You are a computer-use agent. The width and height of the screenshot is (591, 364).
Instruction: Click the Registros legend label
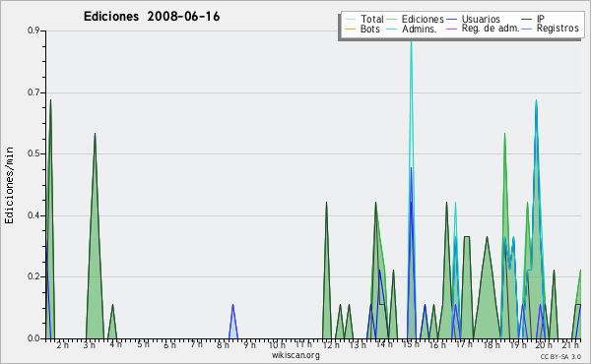coord(558,29)
